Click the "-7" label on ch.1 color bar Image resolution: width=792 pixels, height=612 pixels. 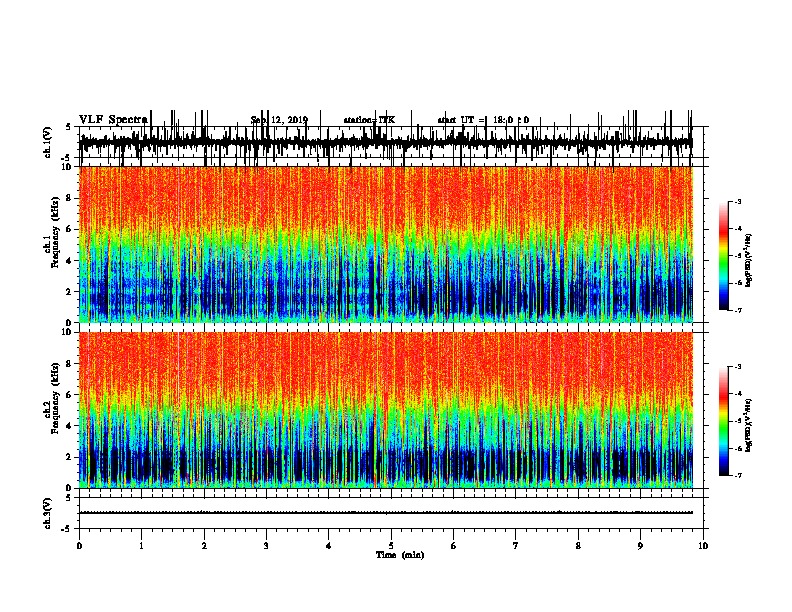738,310
